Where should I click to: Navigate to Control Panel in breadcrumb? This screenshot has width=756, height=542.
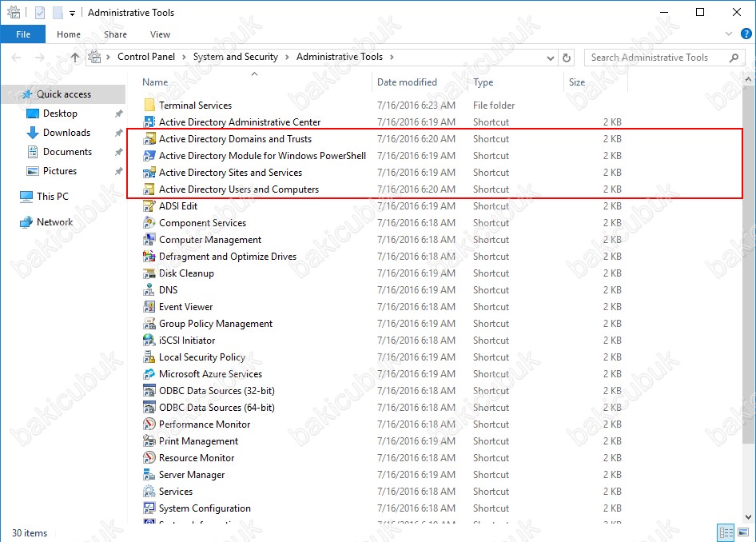[x=146, y=57]
